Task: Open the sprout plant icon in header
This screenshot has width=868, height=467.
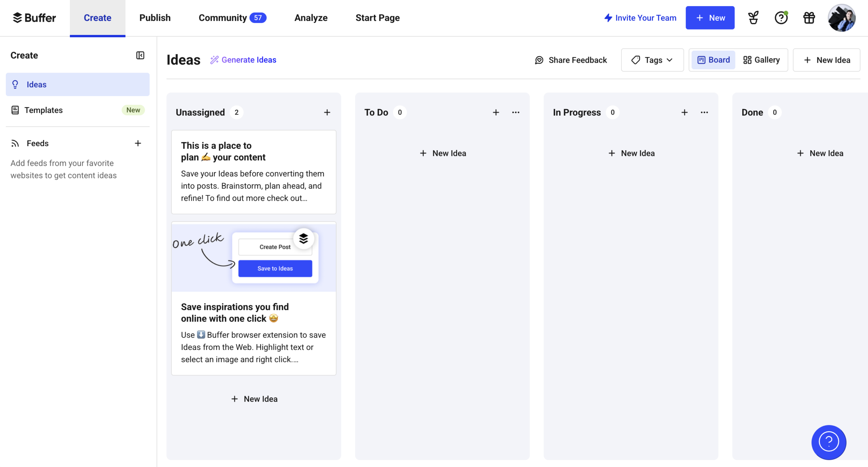Action: (x=753, y=18)
